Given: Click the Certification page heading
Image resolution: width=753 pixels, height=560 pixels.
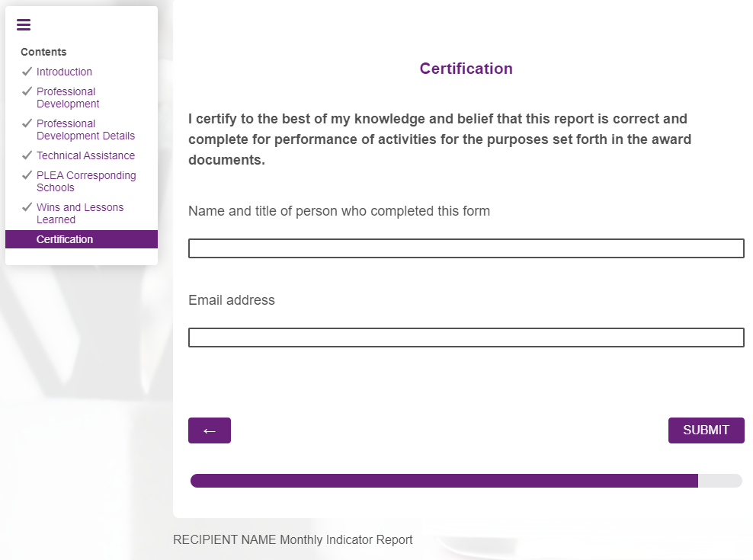Looking at the screenshot, I should (x=466, y=69).
